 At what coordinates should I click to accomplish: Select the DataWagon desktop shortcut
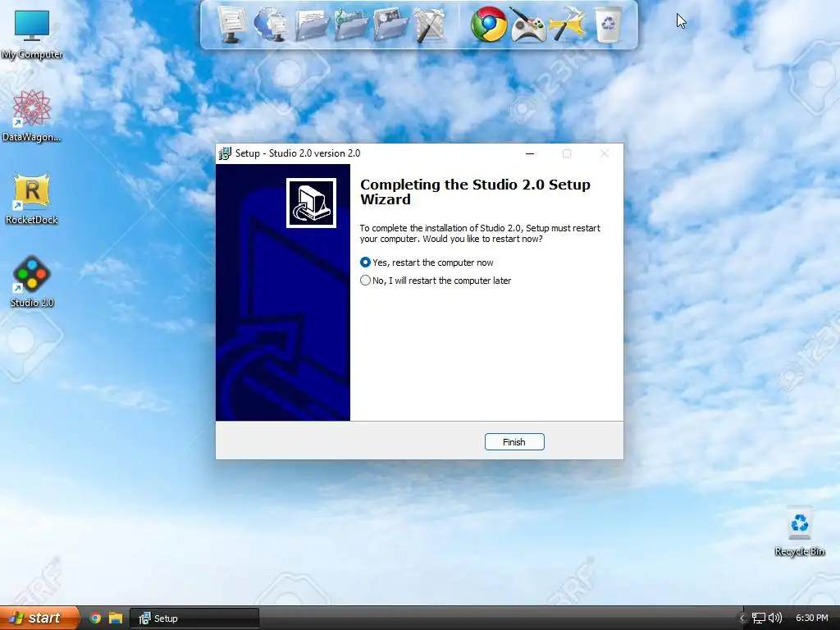point(32,116)
